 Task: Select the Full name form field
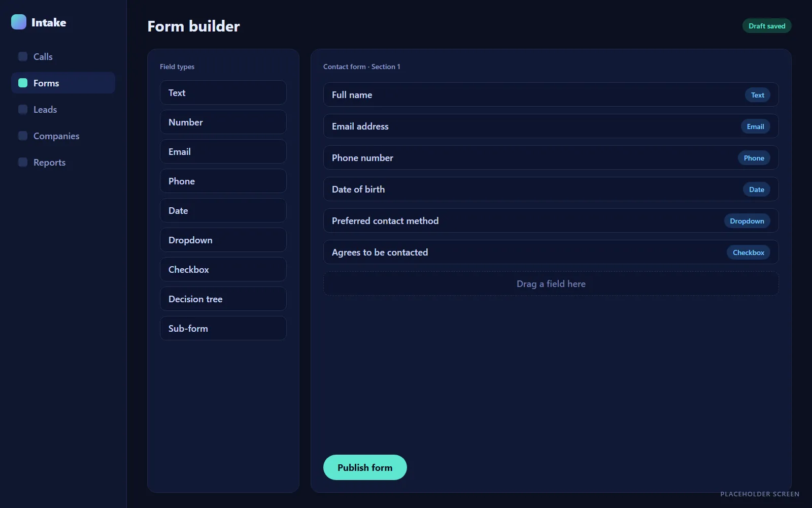[551, 94]
